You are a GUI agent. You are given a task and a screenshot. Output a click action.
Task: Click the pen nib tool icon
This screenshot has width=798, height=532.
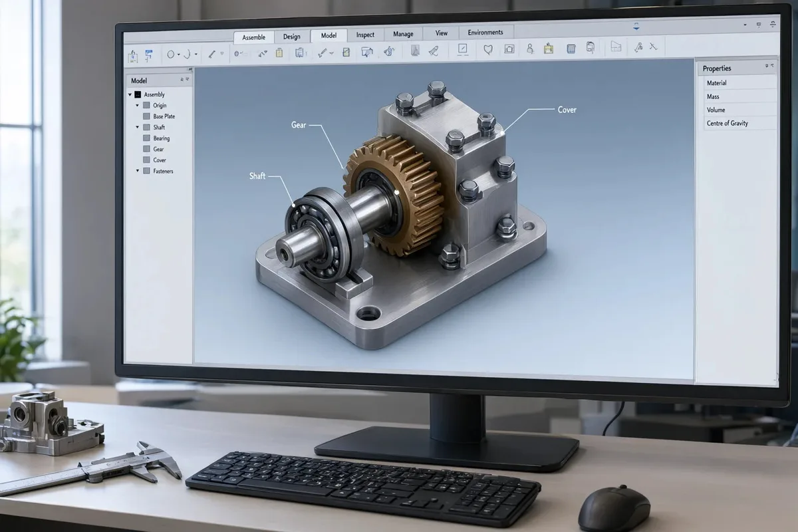point(434,51)
